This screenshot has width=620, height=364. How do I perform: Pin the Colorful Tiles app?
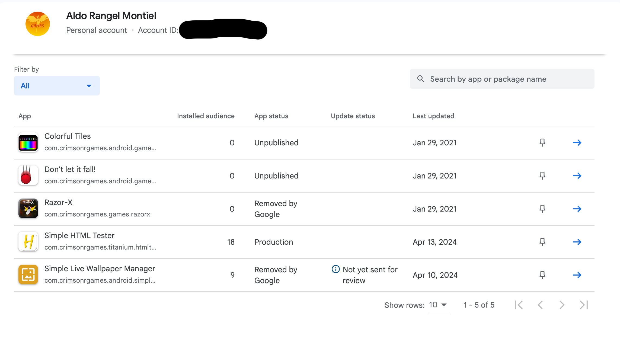[542, 143]
